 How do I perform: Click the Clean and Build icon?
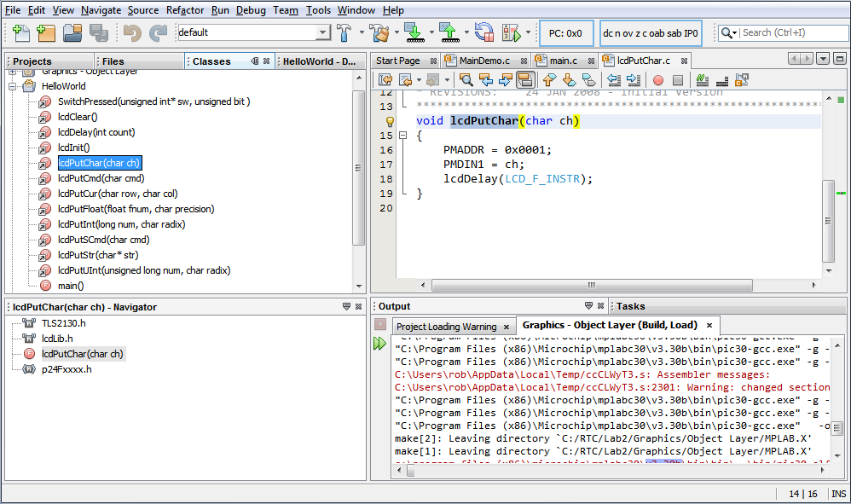tap(379, 33)
